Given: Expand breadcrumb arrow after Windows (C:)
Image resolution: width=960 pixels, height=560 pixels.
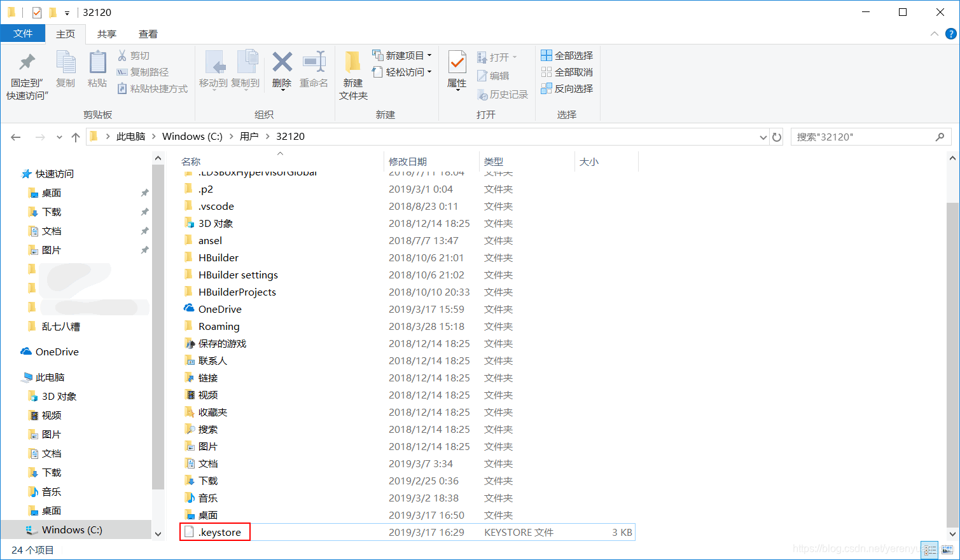Looking at the screenshot, I should point(231,137).
